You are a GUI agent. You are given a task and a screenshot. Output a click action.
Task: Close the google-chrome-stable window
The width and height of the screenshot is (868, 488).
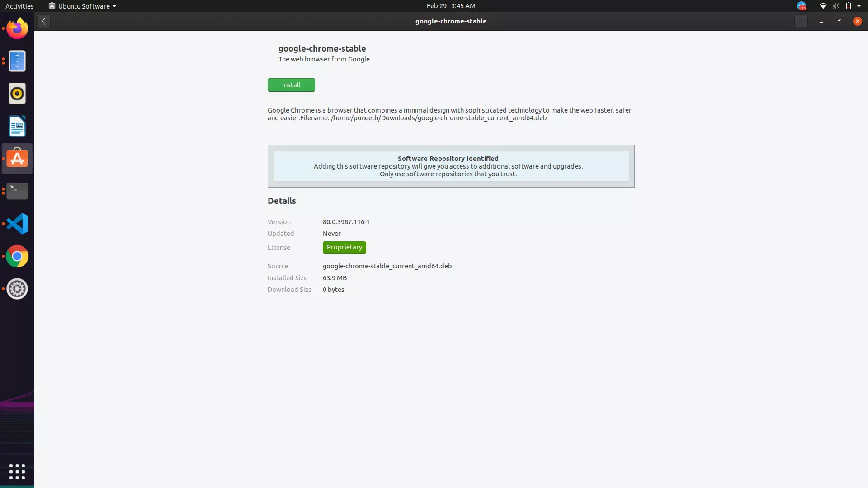[857, 21]
